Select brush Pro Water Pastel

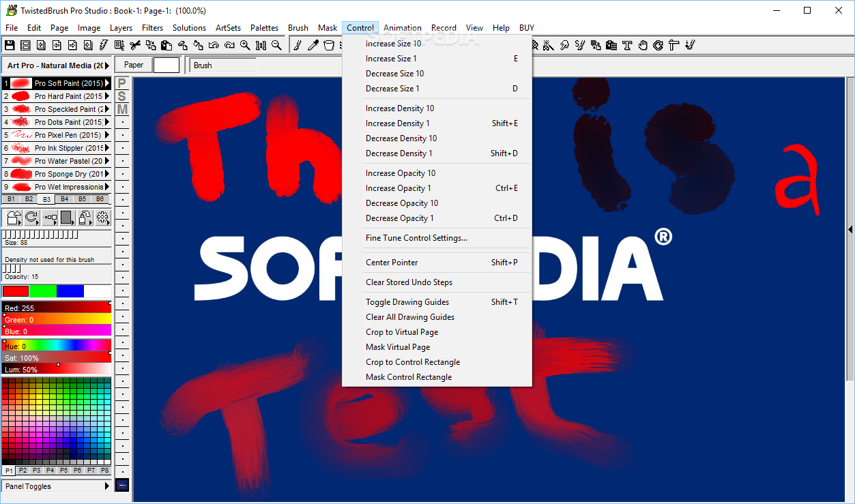click(x=57, y=161)
